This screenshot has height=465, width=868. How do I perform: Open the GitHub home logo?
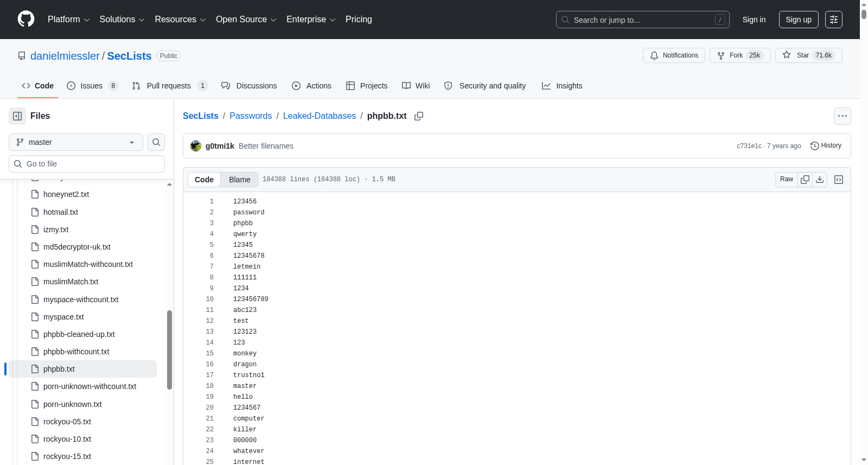point(26,19)
